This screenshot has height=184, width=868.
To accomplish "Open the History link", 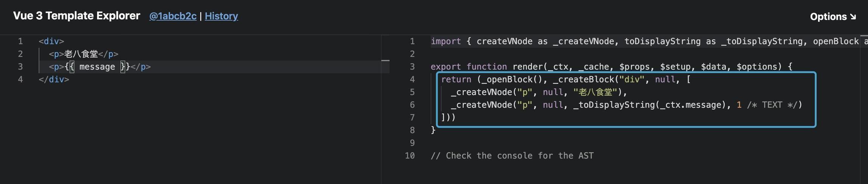I will [x=221, y=16].
